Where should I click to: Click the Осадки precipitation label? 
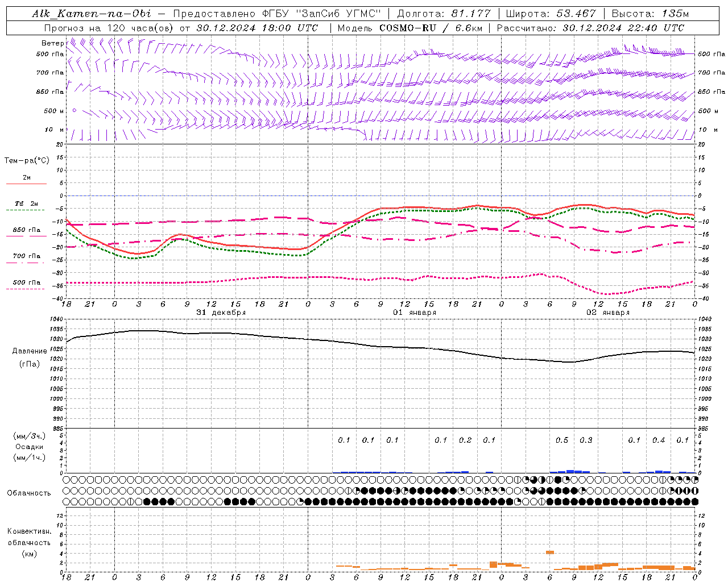click(30, 447)
